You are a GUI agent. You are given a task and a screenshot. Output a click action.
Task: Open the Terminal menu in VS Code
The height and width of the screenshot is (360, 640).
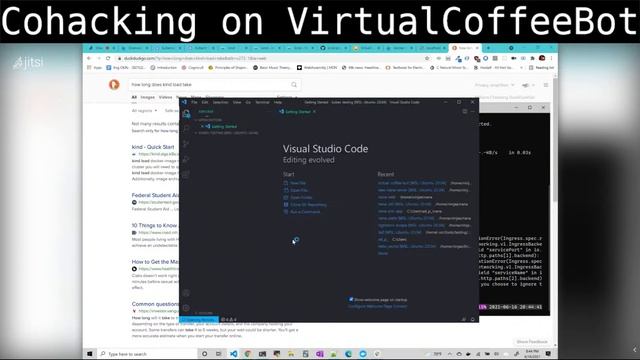coord(262,102)
